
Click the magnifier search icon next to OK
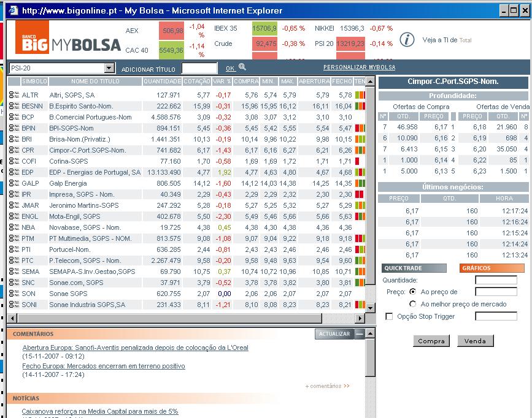coord(242,67)
